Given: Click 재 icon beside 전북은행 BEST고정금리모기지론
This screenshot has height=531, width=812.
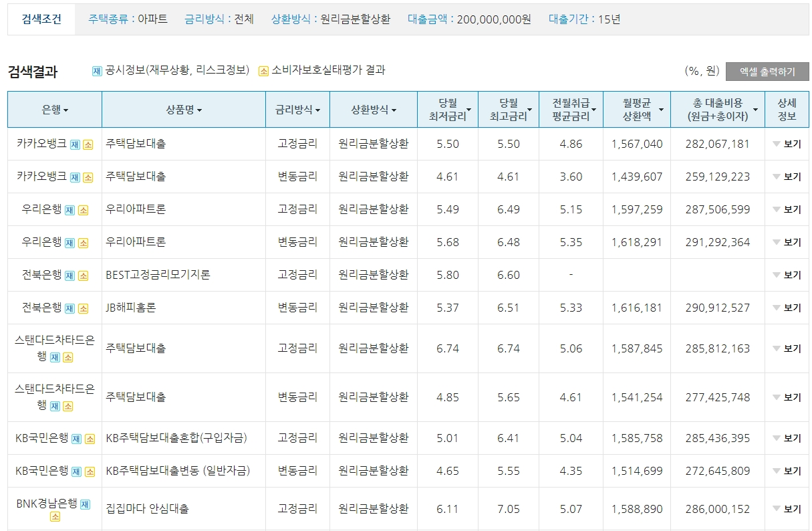Looking at the screenshot, I should coord(70,276).
